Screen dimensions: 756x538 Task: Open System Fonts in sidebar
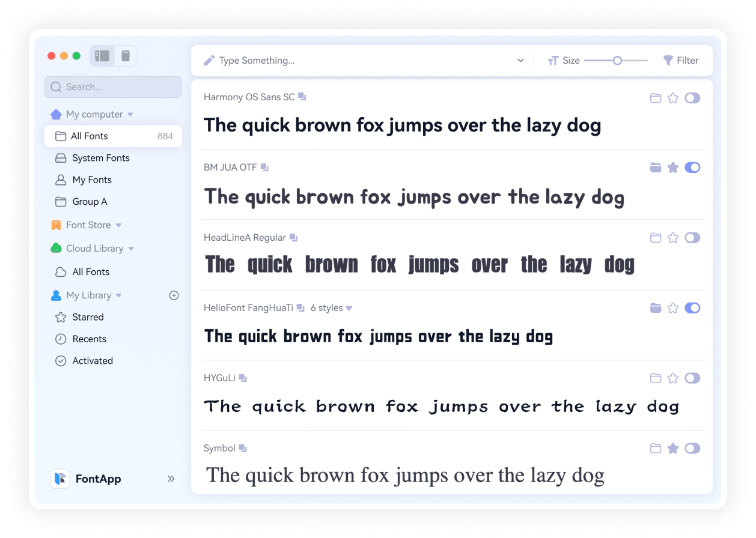click(x=100, y=158)
